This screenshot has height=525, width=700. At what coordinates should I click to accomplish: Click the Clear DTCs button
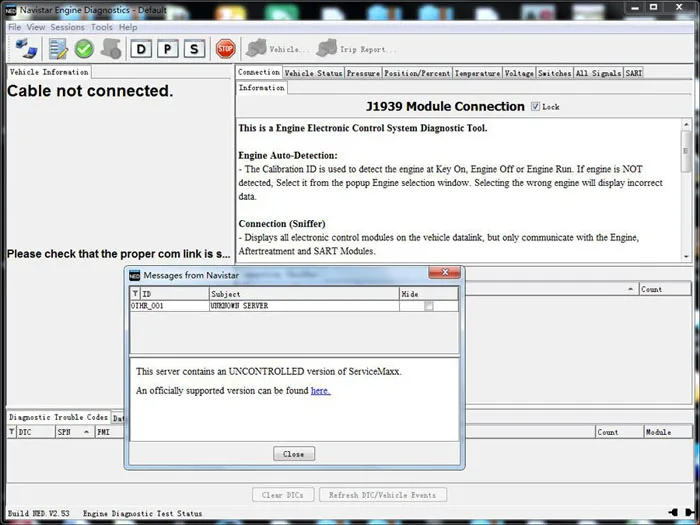283,495
